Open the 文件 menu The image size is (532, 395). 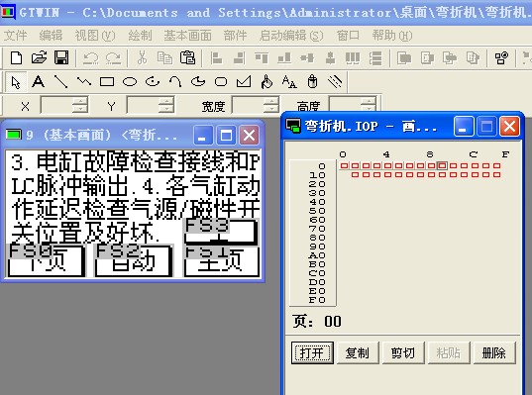pos(15,36)
